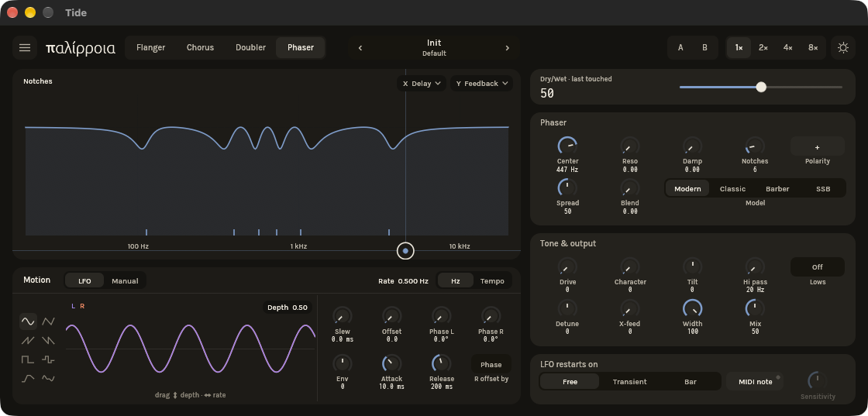Set oversampling to 4×
Screen dimensions: 868x416
pos(787,47)
